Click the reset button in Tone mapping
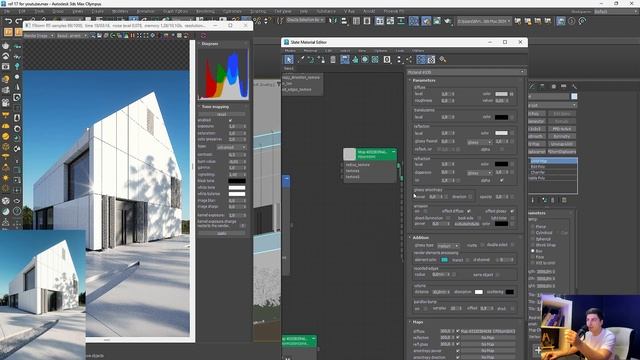Viewport: 640px width, 360px height. pyautogui.click(x=222, y=114)
